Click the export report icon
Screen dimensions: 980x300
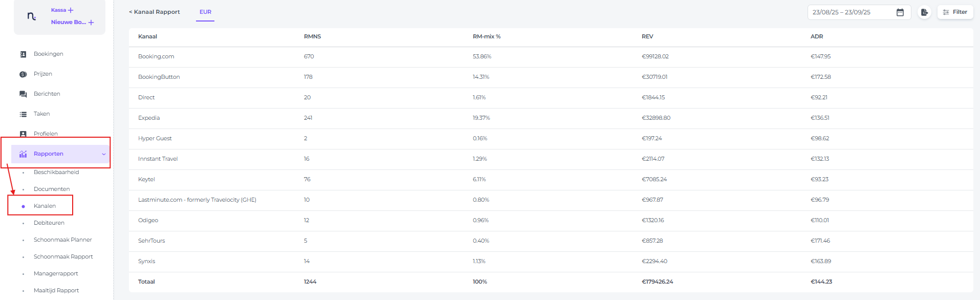pyautogui.click(x=924, y=12)
